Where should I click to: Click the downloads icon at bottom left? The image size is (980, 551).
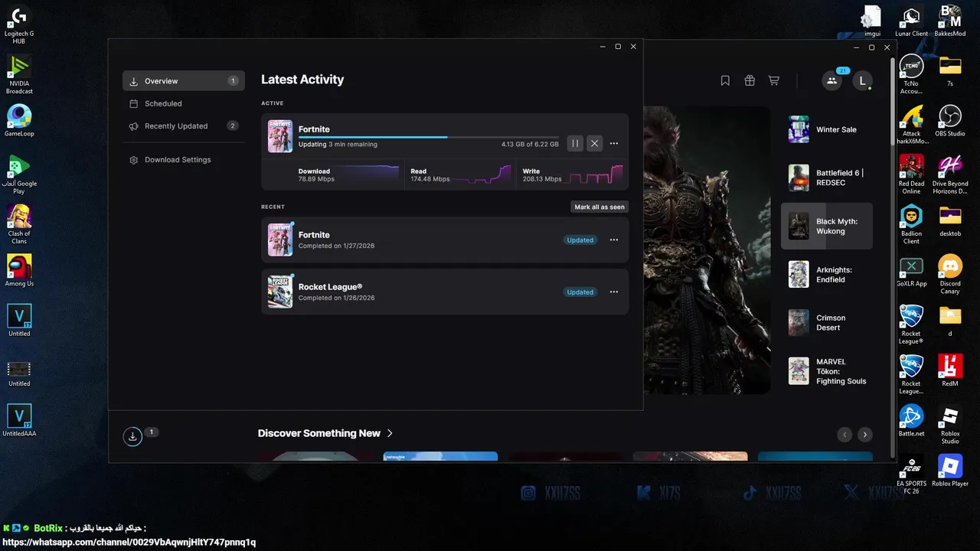coord(132,437)
